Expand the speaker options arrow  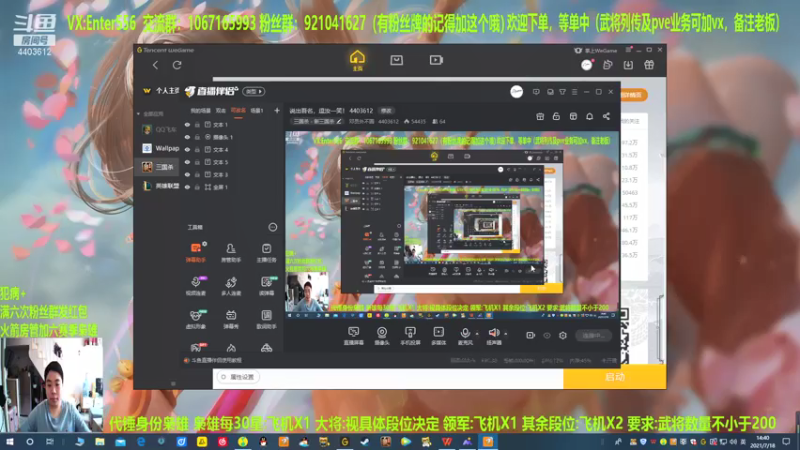point(506,334)
